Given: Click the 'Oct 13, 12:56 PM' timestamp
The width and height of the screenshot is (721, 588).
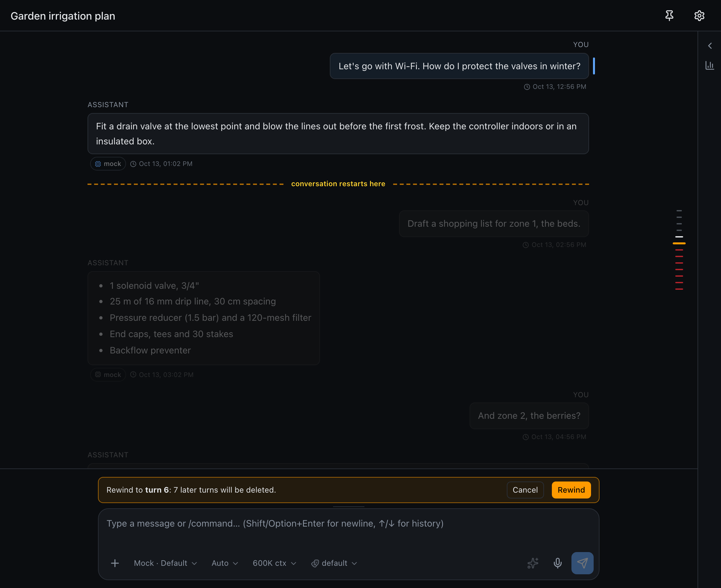Looking at the screenshot, I should point(555,87).
